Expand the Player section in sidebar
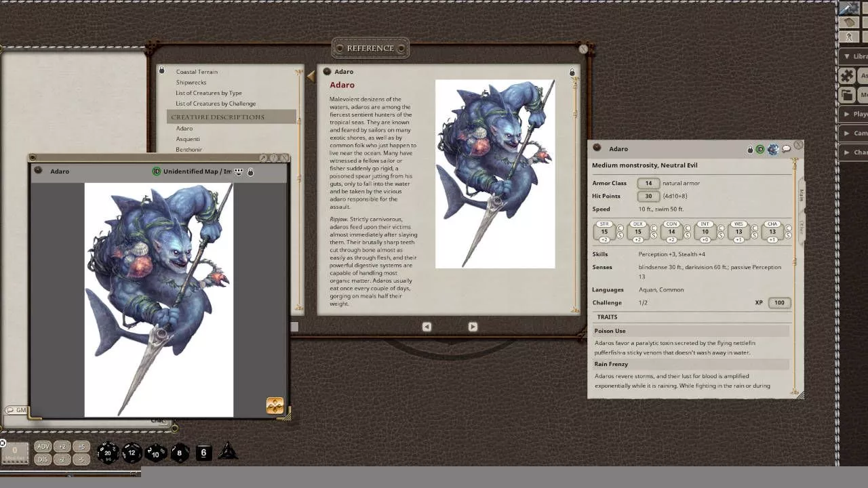This screenshot has height=488, width=868. click(x=853, y=114)
